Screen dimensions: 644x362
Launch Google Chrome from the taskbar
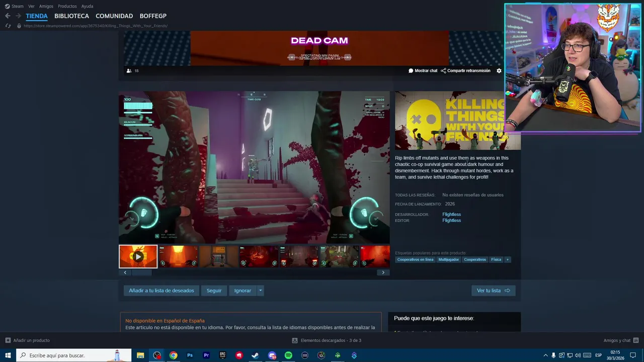pyautogui.click(x=173, y=355)
